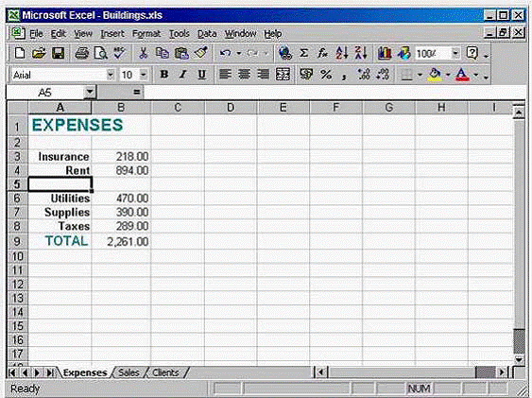Open the Chart Wizard icon
Image resolution: width=532 pixels, height=398 pixels.
point(384,53)
